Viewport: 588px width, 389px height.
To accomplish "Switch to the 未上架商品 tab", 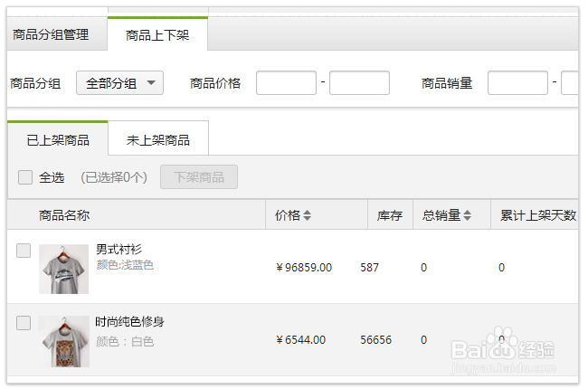I will coord(158,139).
